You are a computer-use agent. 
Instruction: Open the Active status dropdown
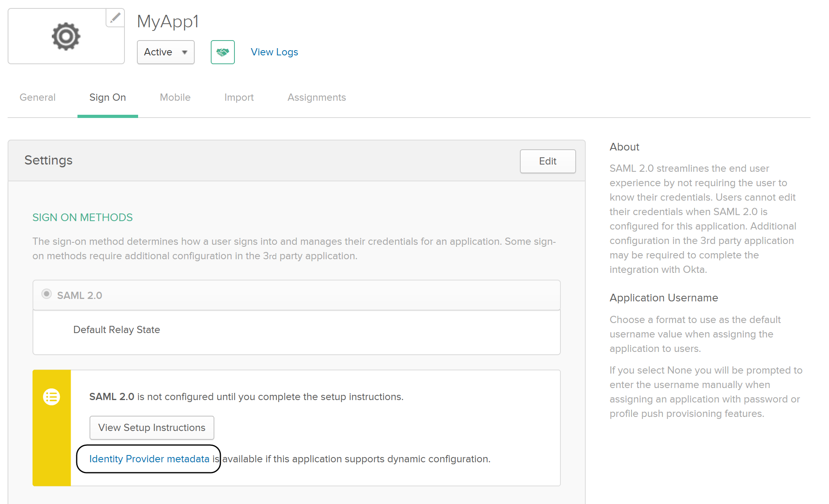click(x=166, y=52)
